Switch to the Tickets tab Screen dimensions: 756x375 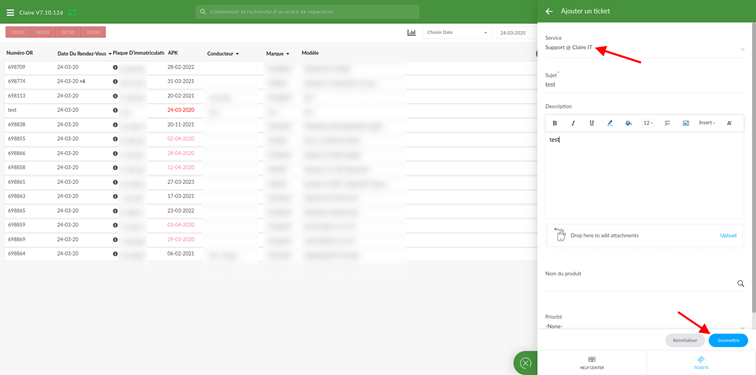point(701,363)
